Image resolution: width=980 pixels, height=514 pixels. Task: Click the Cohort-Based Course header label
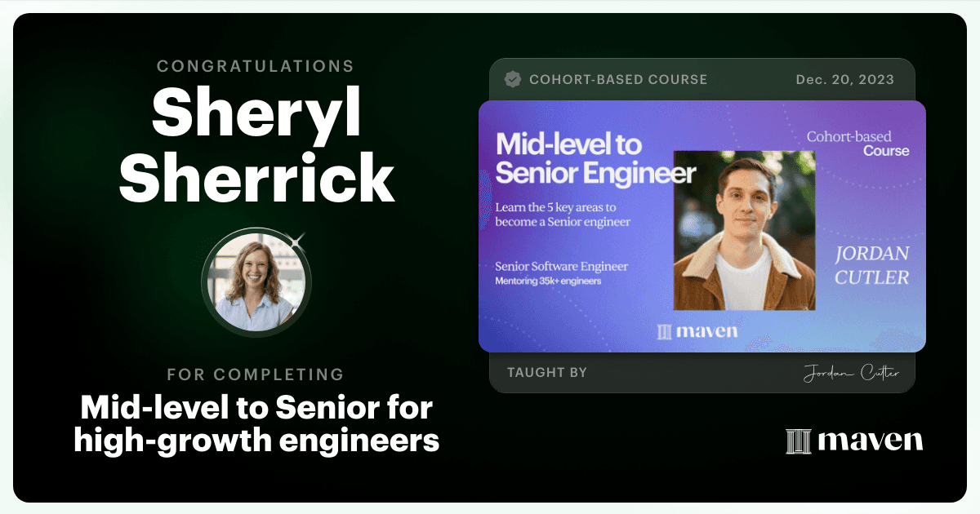(x=618, y=79)
